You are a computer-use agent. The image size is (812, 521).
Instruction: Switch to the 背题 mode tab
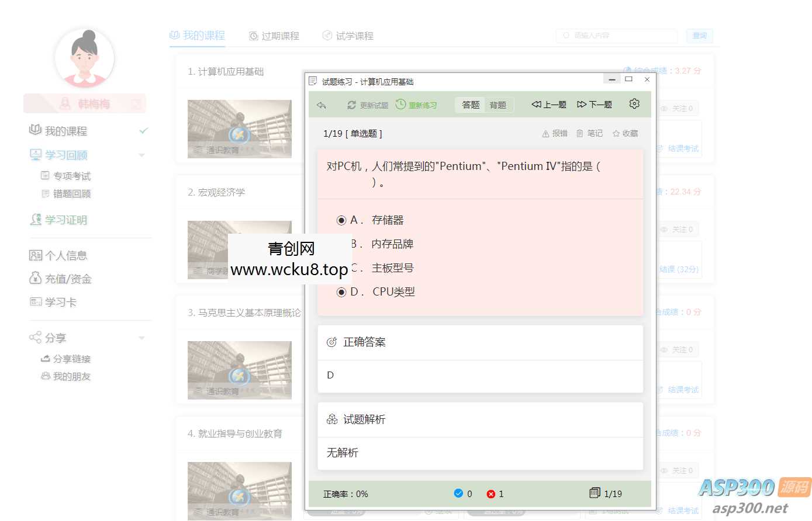pyautogui.click(x=498, y=105)
